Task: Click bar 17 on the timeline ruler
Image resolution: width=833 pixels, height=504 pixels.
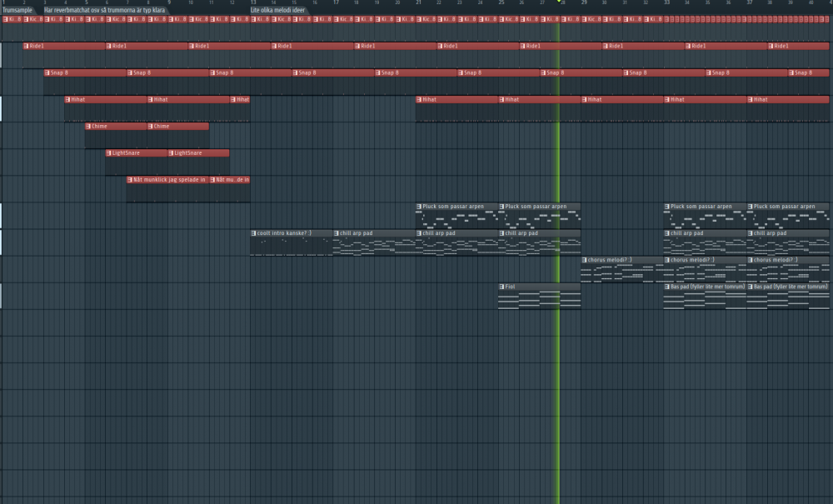Action: point(336,2)
